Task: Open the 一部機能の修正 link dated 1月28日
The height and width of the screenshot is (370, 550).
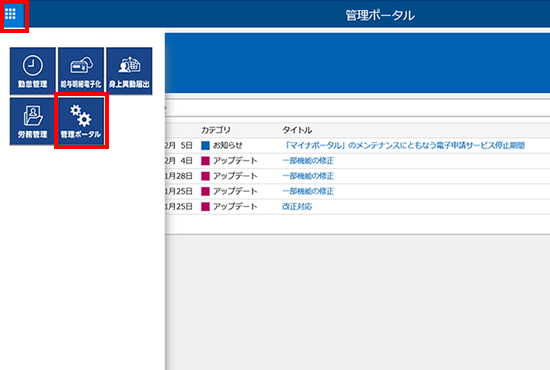Action: click(x=308, y=176)
